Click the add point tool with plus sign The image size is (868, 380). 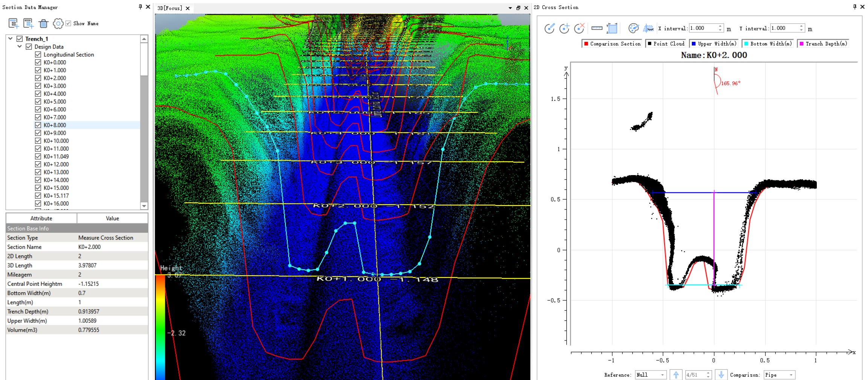(x=564, y=28)
